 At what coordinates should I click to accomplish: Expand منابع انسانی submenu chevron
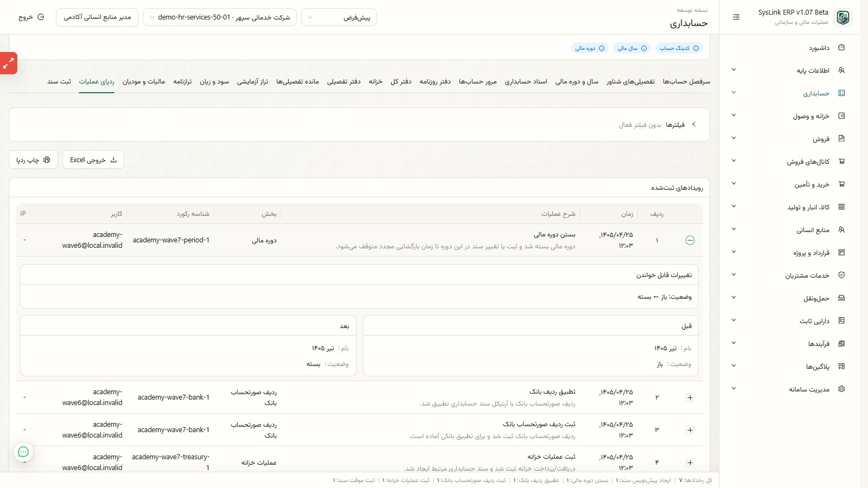(x=733, y=229)
